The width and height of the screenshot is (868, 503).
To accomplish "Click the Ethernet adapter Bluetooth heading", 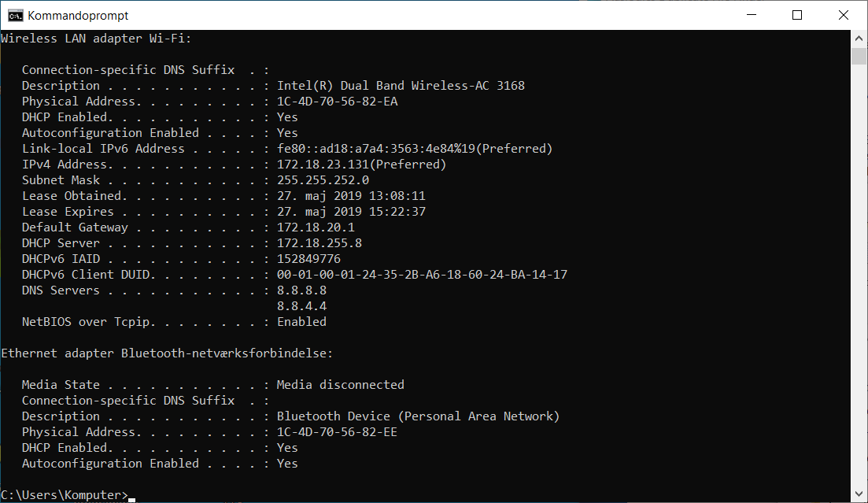I will coord(165,353).
